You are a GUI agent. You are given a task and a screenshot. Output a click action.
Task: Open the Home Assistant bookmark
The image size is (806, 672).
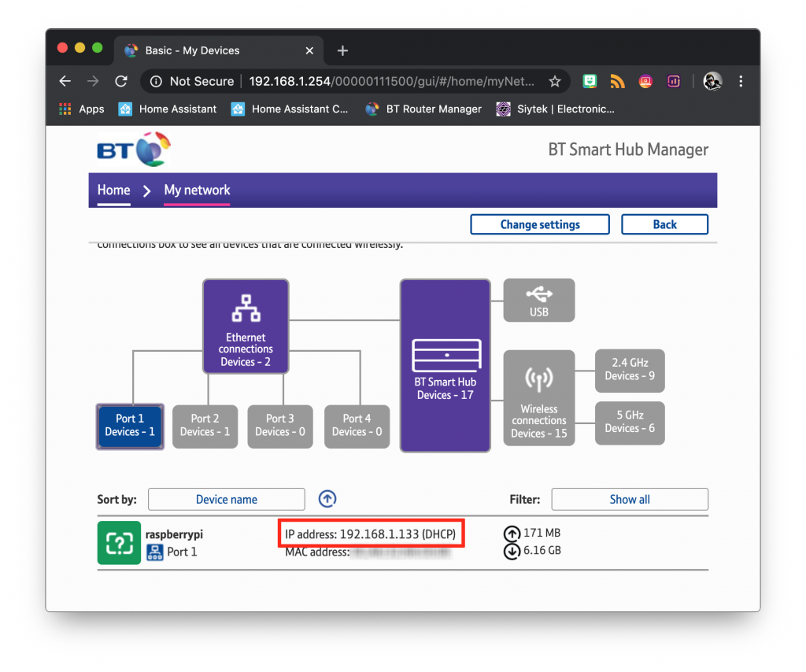[168, 109]
